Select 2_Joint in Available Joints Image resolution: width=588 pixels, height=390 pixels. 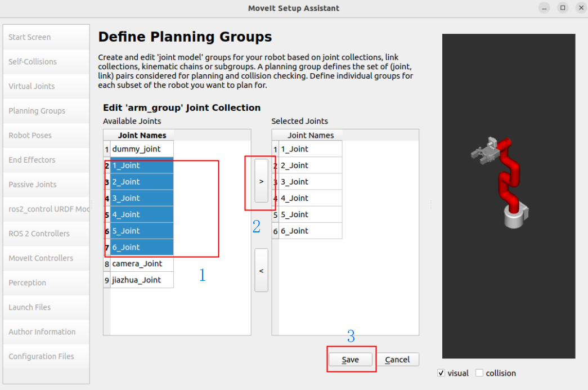(142, 182)
